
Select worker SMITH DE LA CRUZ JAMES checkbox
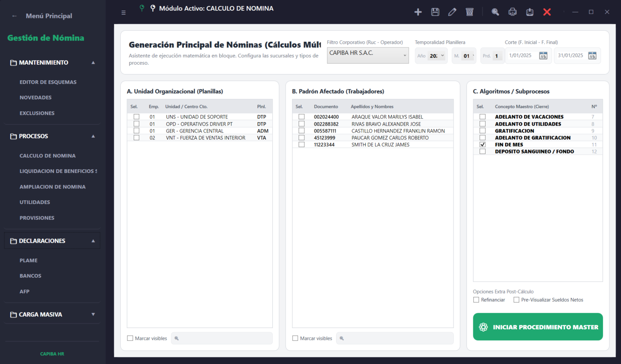[301, 144]
